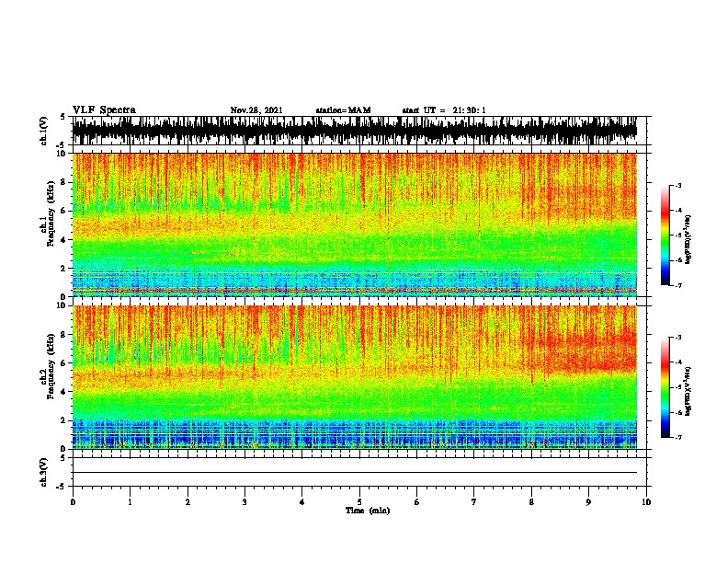Viewport: 728px width, 563px height.
Task: Click the "-3" label on ch.1 color bar
Action: pyautogui.click(x=678, y=185)
